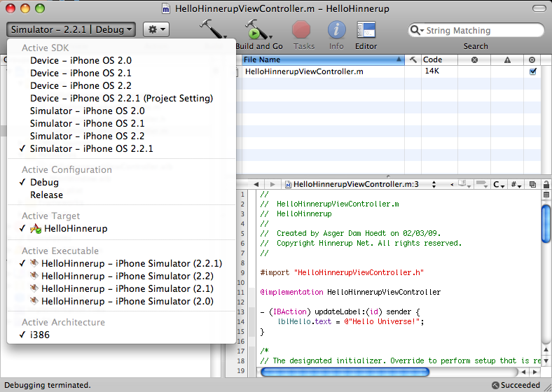Click the #import HelloHinnerupViewController.h line
Image resolution: width=552 pixels, height=392 pixels.
coord(342,273)
